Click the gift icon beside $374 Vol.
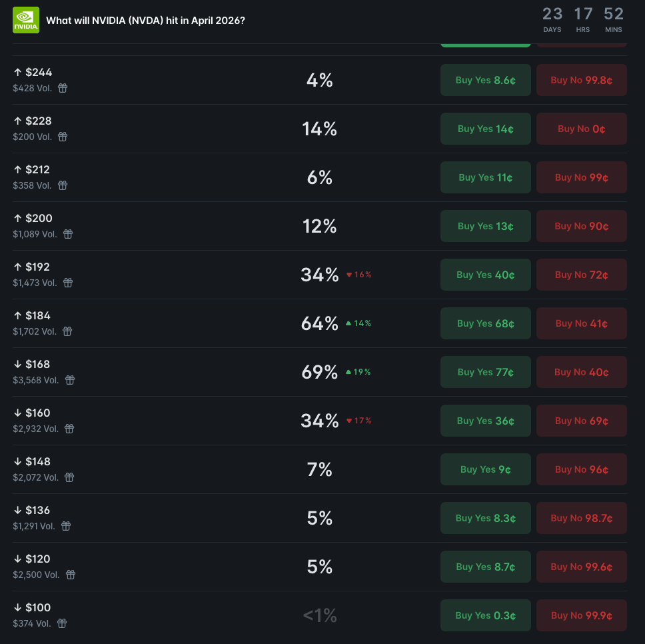 (61, 623)
